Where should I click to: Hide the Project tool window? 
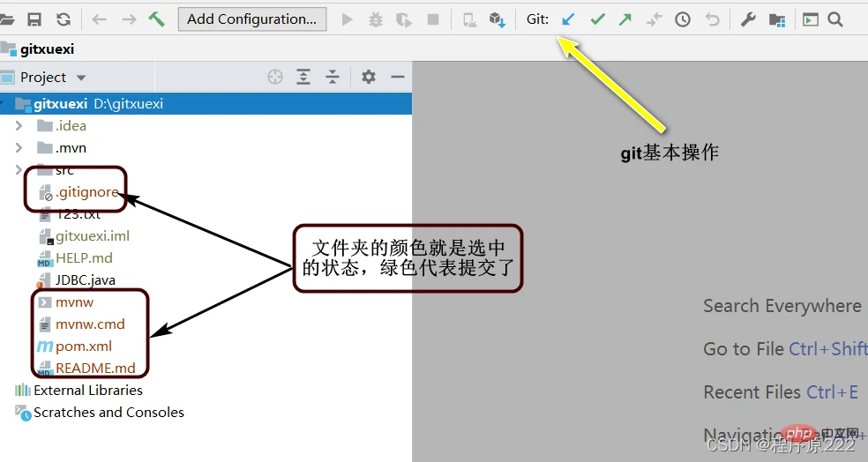click(x=397, y=77)
